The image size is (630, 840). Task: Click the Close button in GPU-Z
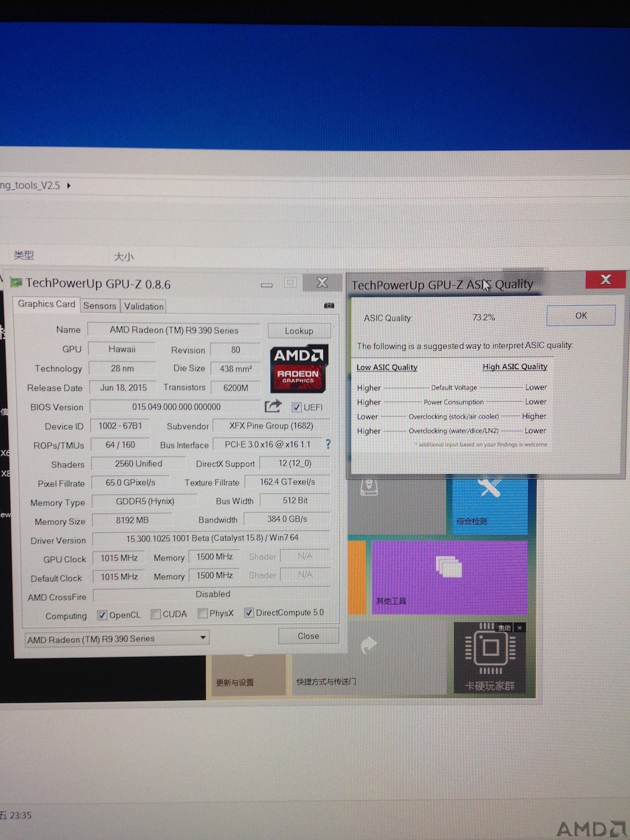click(308, 636)
